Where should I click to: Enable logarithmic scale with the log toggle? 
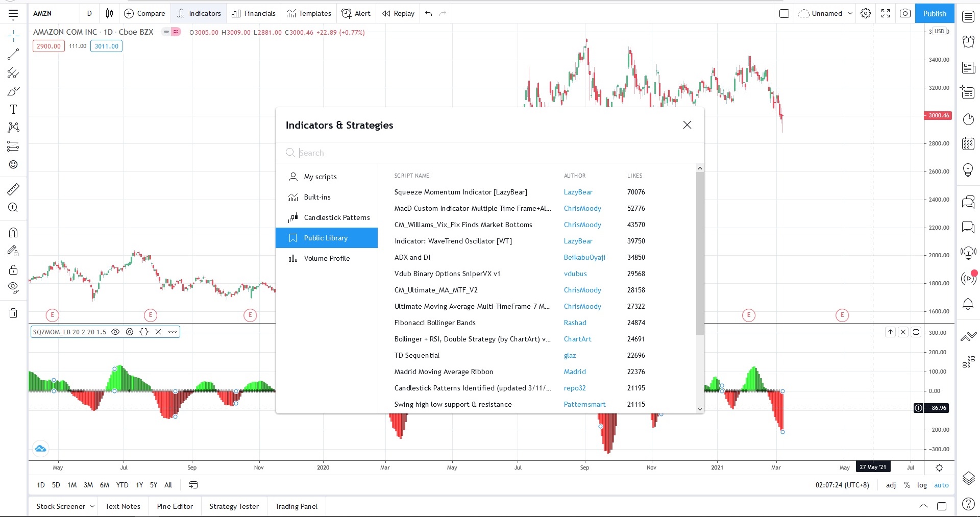(922, 485)
